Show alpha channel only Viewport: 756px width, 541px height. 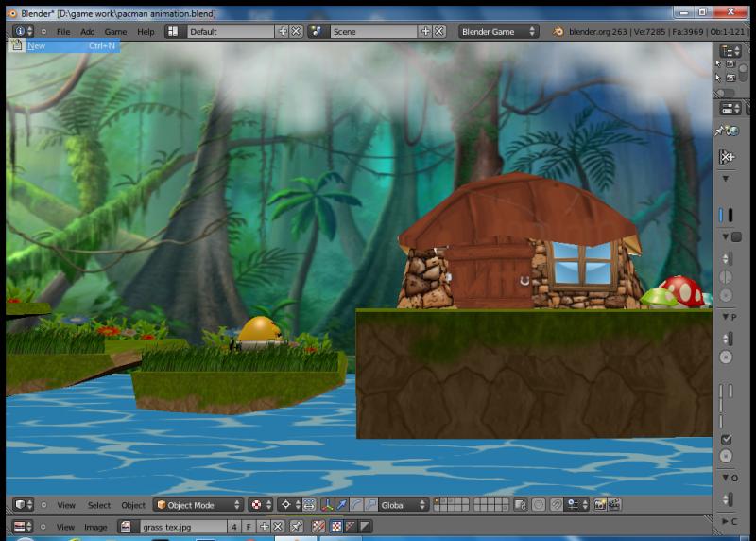coord(365,527)
